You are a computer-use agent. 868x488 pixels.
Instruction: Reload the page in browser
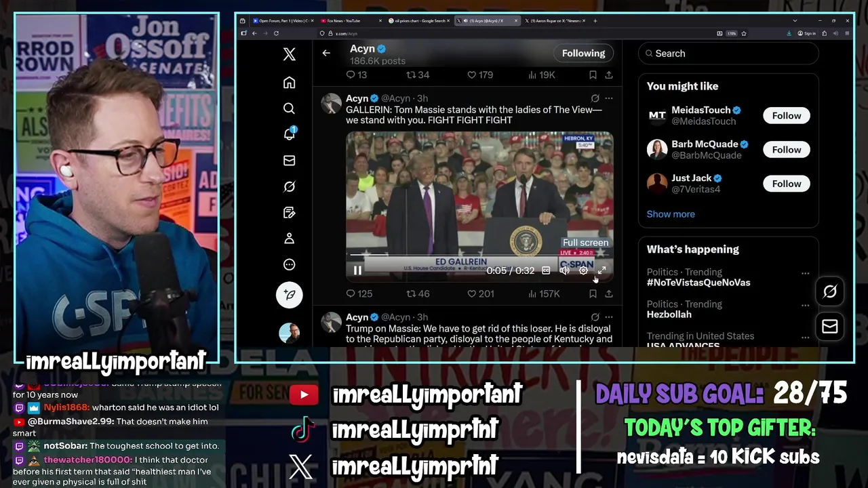tap(276, 33)
